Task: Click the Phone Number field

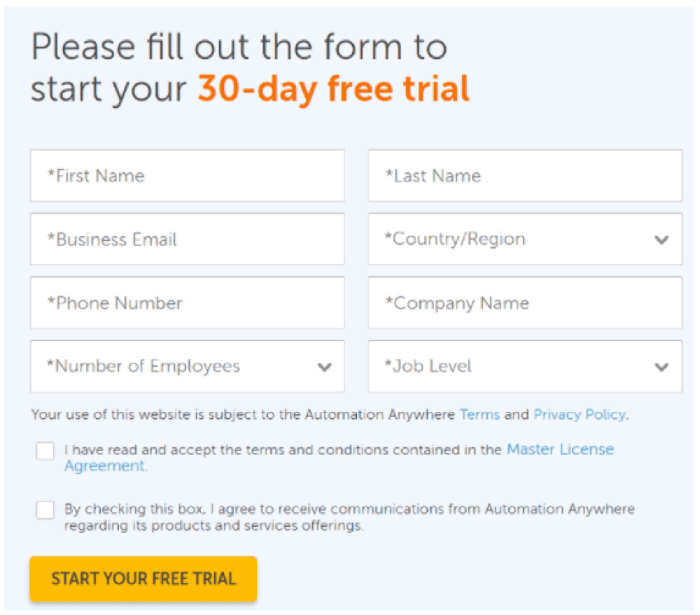Action: pos(187,303)
